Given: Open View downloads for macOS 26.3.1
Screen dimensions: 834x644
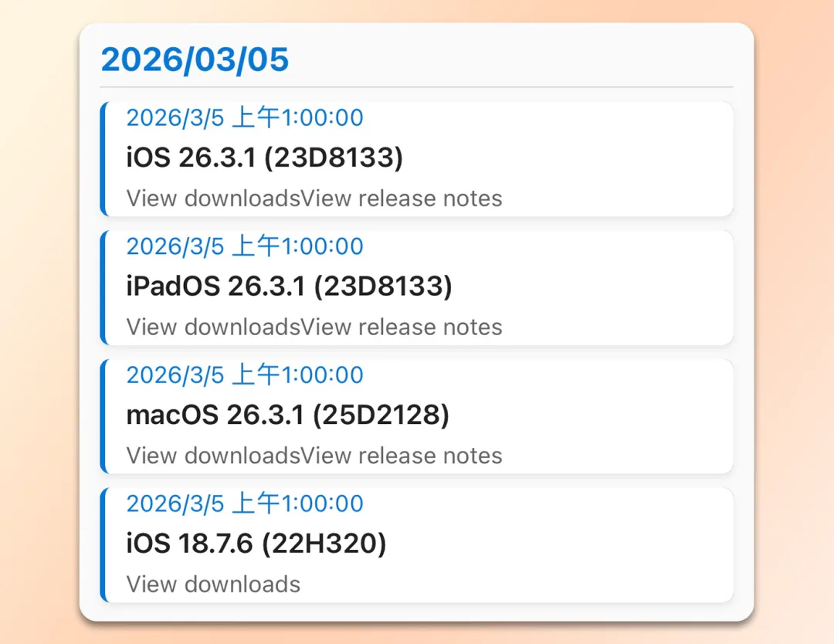Looking at the screenshot, I should [x=212, y=456].
